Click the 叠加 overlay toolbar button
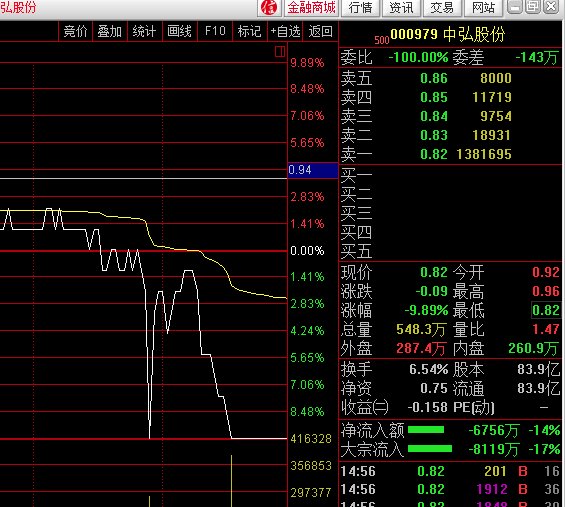Screen dimensions: 565x507 [110, 31]
